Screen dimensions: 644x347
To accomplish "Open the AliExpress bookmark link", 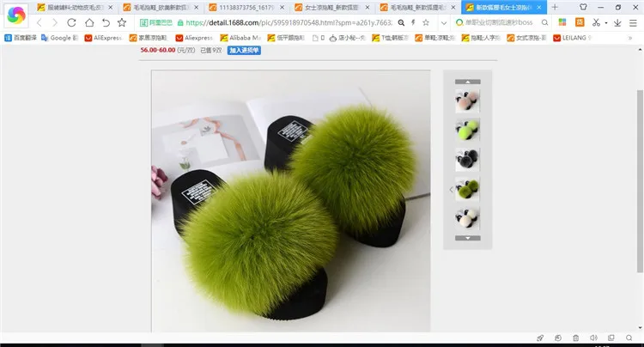I will (x=104, y=38).
